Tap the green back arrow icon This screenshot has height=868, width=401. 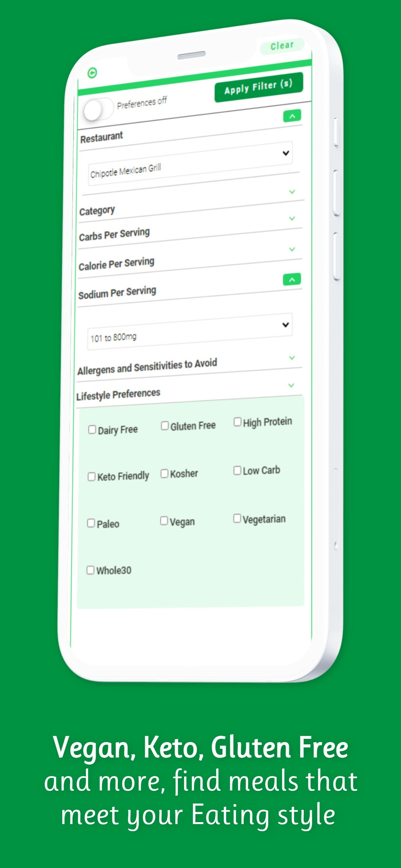click(x=92, y=73)
